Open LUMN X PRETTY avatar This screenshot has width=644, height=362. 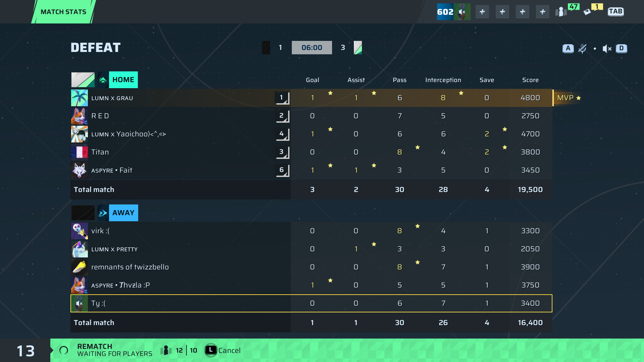[x=79, y=249]
